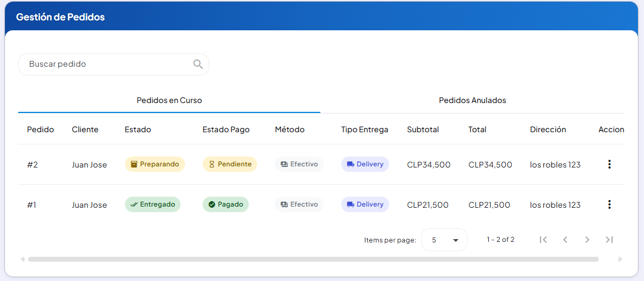Go to the last page
This screenshot has width=644, height=281.
tap(609, 240)
